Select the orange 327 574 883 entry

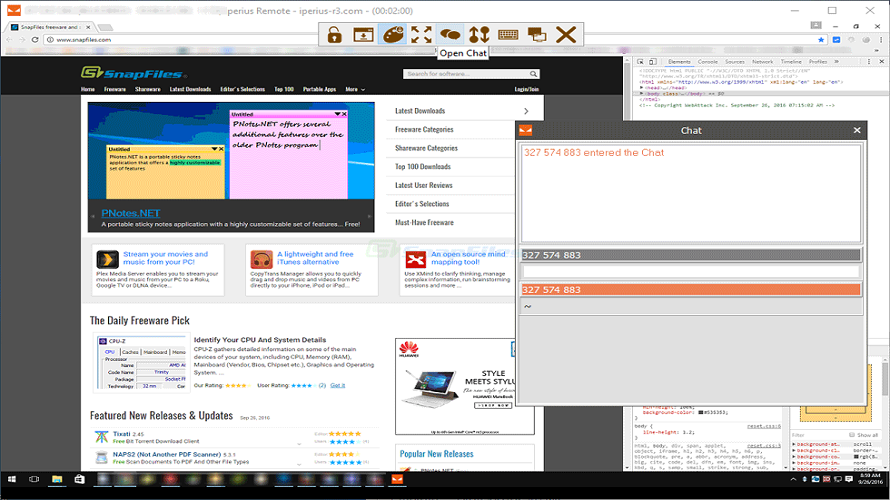pos(691,289)
